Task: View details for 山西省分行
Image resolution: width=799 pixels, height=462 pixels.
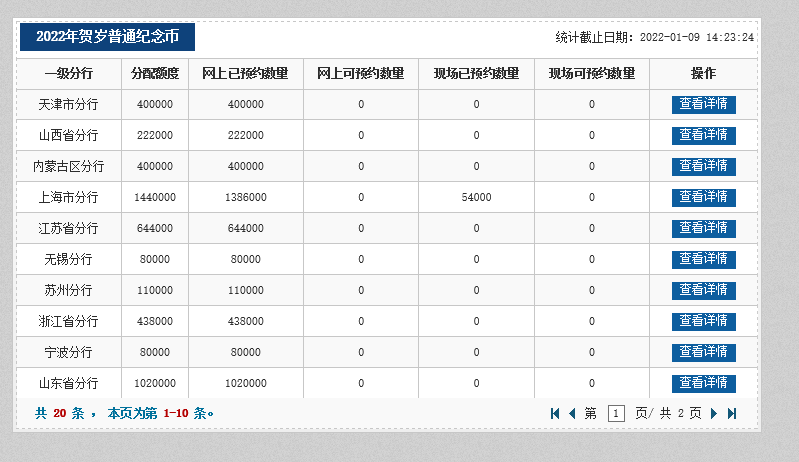Action: pyautogui.click(x=703, y=135)
